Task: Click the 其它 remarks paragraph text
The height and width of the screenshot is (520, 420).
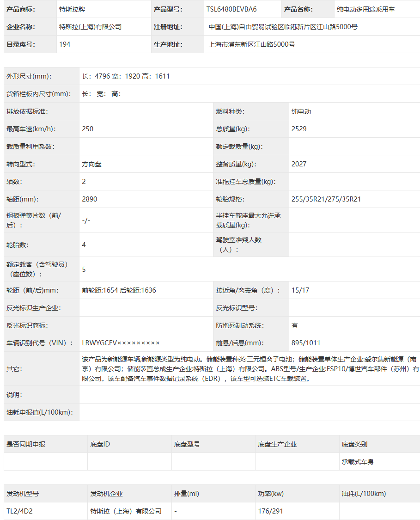Action: [x=250, y=369]
